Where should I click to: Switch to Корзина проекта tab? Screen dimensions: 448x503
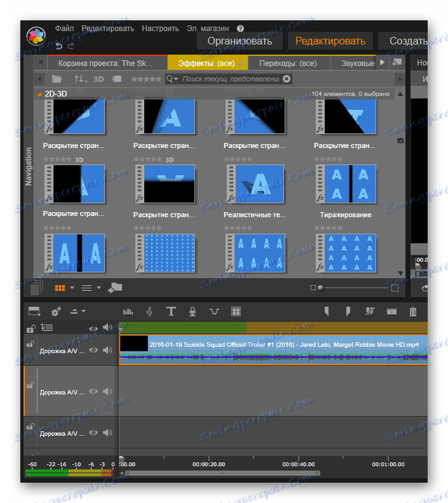click(x=107, y=64)
